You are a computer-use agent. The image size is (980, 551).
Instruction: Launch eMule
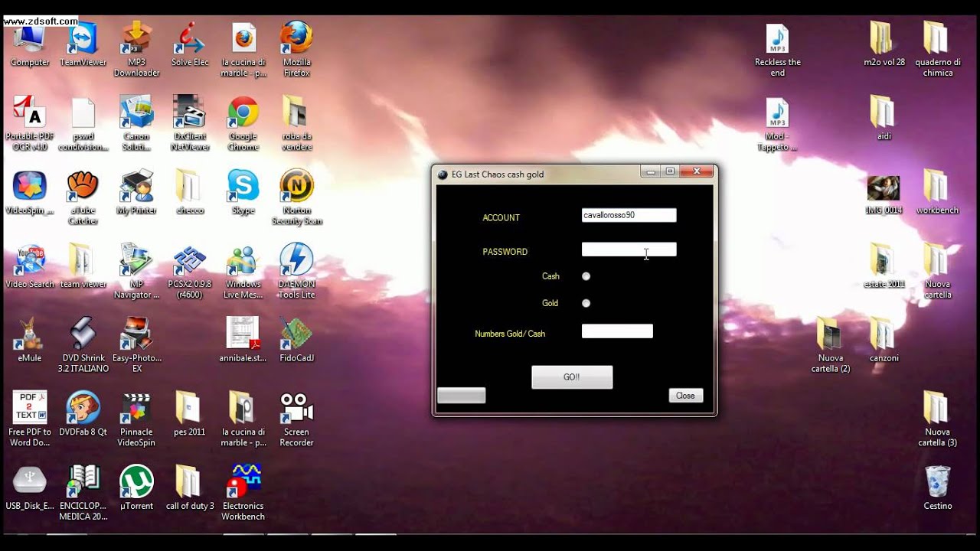coord(29,333)
